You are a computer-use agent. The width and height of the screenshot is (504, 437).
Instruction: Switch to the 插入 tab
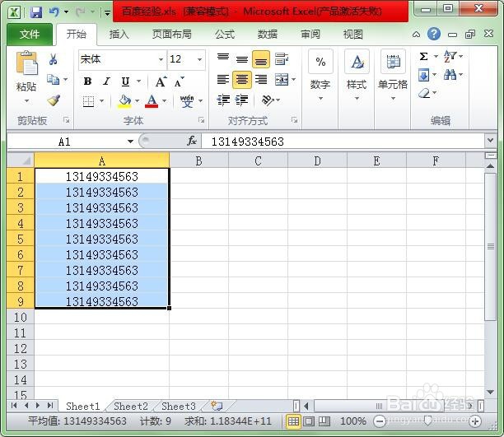(119, 34)
